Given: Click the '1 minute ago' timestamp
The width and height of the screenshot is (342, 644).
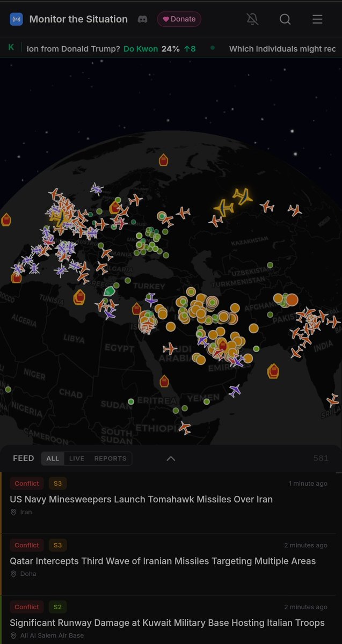Looking at the screenshot, I should point(308,484).
